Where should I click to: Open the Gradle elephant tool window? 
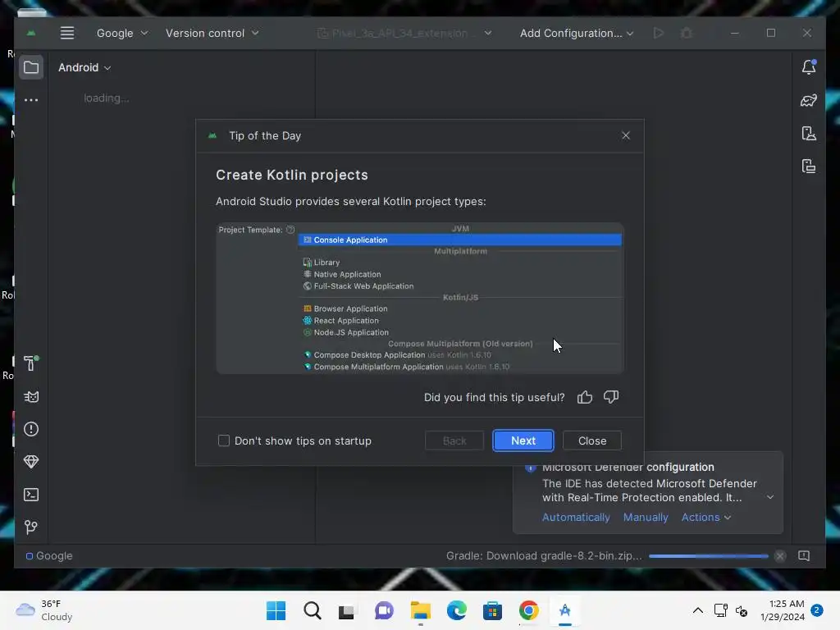809,100
